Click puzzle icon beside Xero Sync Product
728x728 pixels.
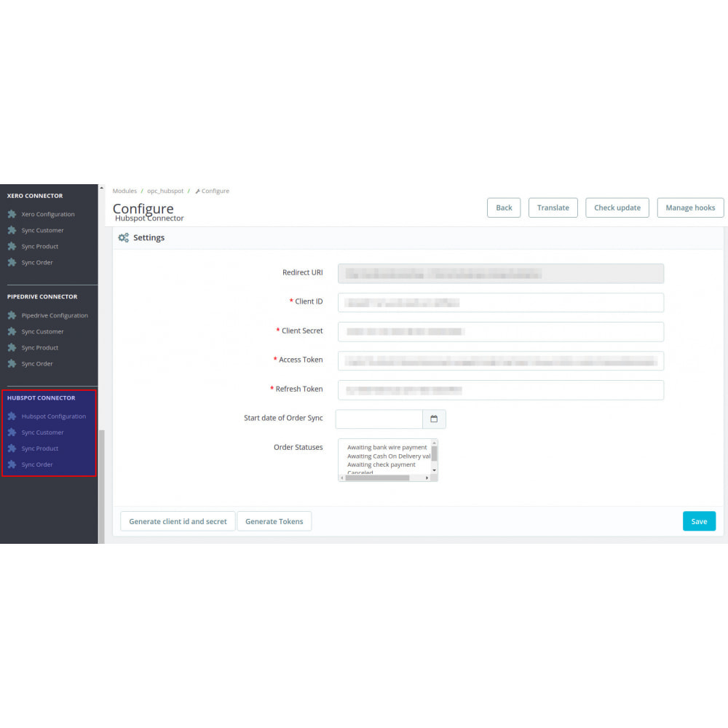click(12, 247)
